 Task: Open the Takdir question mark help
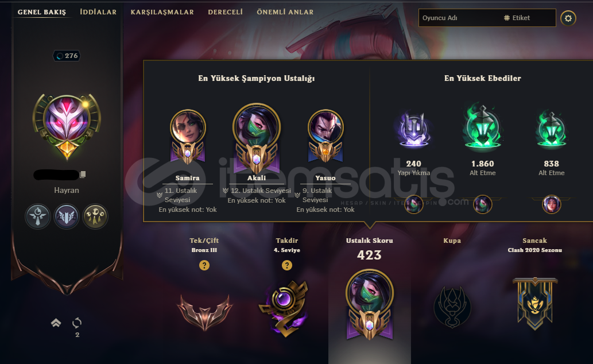click(287, 265)
